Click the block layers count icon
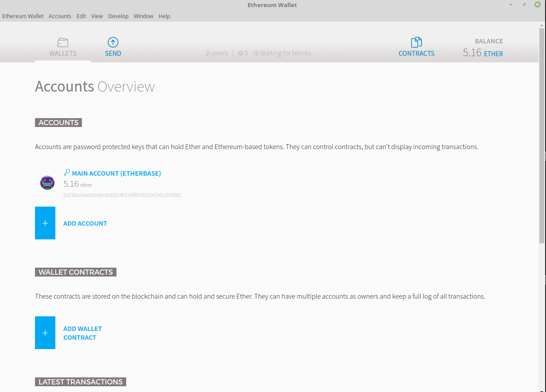546x392 pixels. coord(240,54)
